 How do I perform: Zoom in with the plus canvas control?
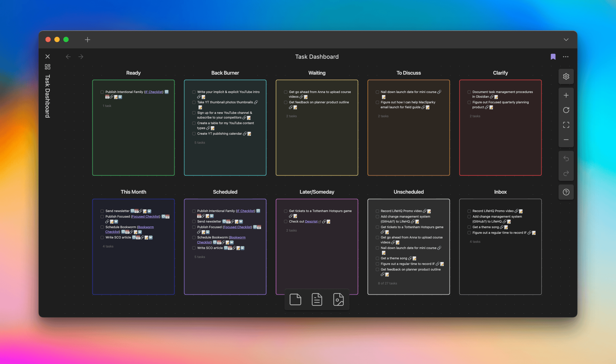point(566,95)
